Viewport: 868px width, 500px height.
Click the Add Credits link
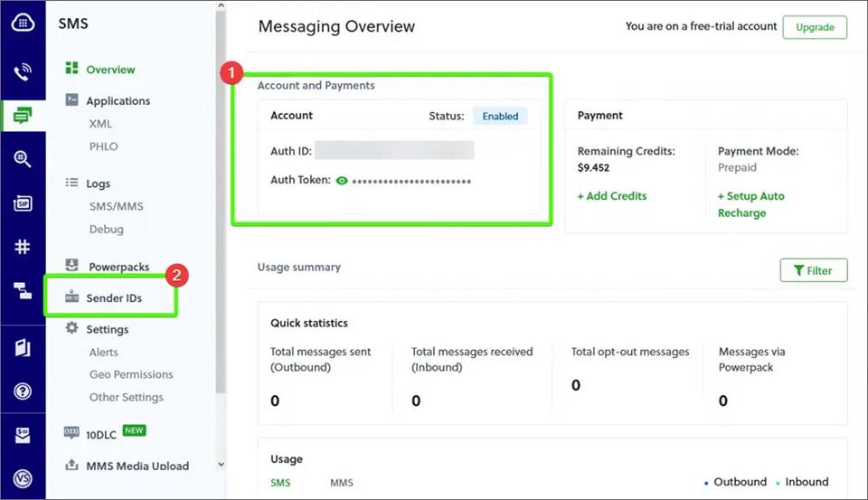click(x=612, y=196)
